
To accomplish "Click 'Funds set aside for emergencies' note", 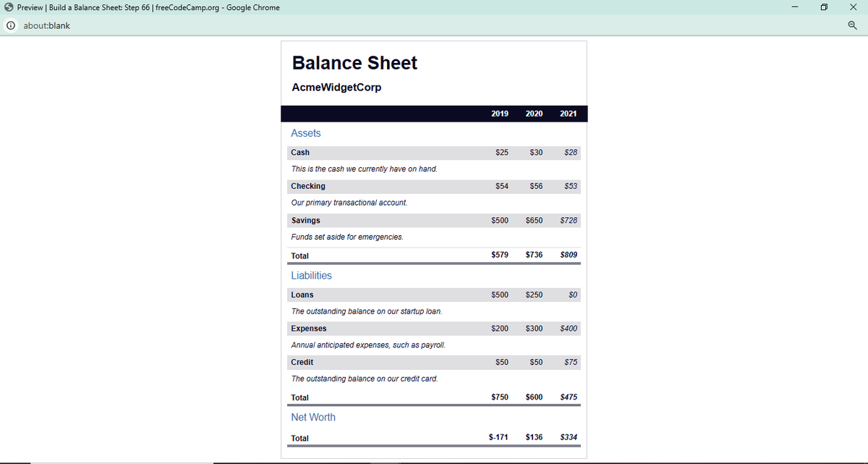I will click(347, 237).
